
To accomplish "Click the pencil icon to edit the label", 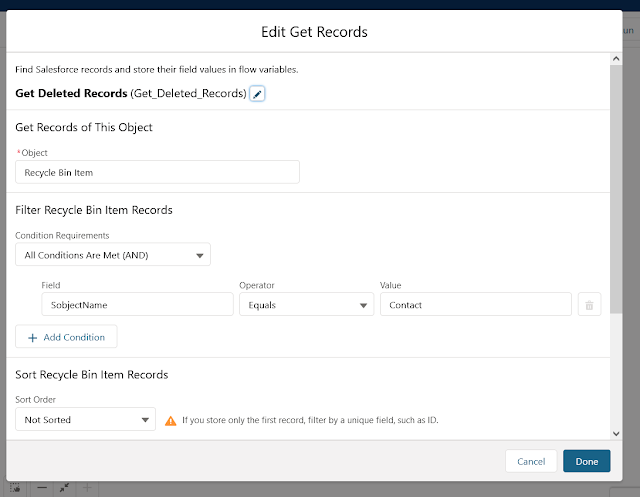I will click(x=257, y=94).
